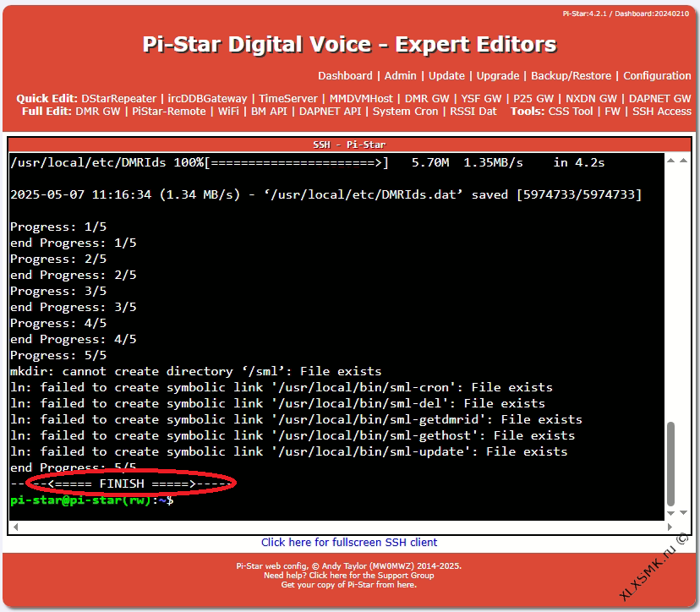The height and width of the screenshot is (612, 700).
Task: Quick edit MMDVMHost config
Action: 361,99
